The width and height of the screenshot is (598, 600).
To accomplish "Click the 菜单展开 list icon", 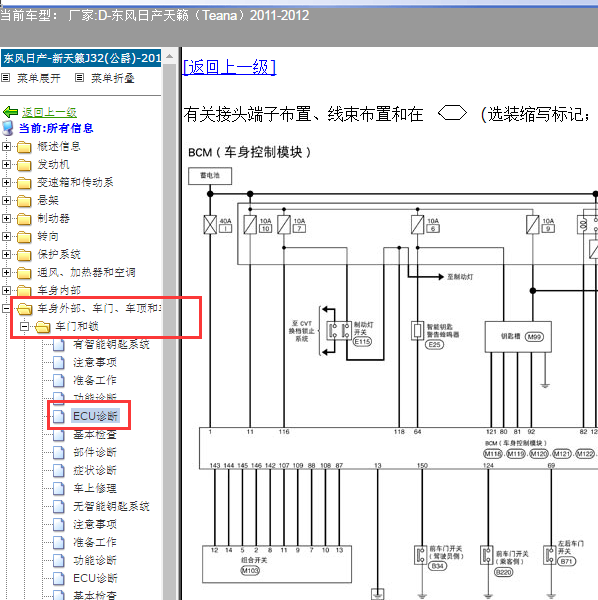I will pyautogui.click(x=6, y=78).
